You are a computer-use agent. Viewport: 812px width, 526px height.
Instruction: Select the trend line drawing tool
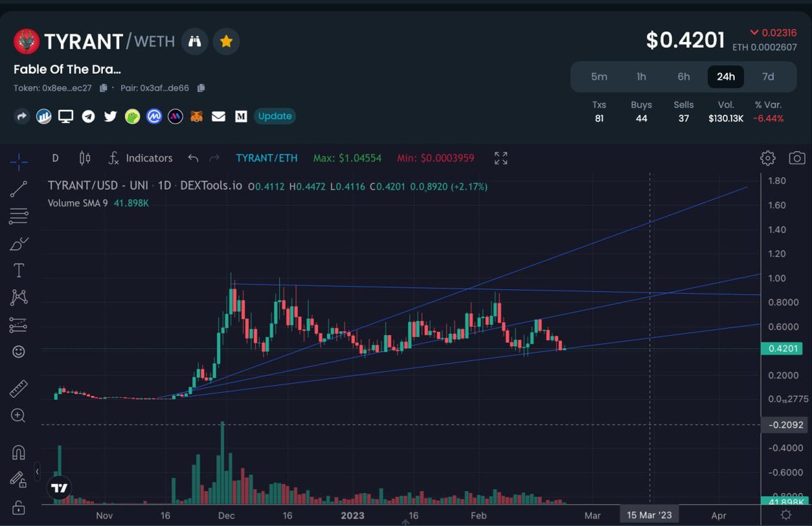19,189
